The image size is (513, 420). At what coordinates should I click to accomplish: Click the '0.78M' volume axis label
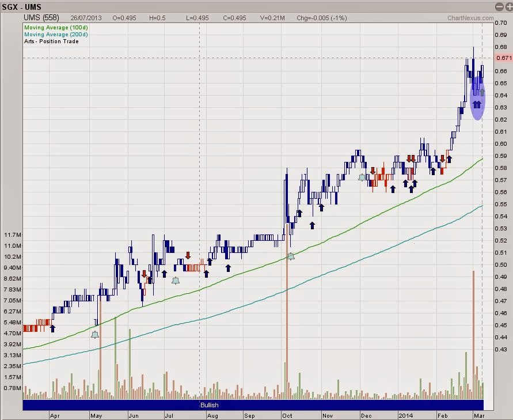click(x=13, y=388)
